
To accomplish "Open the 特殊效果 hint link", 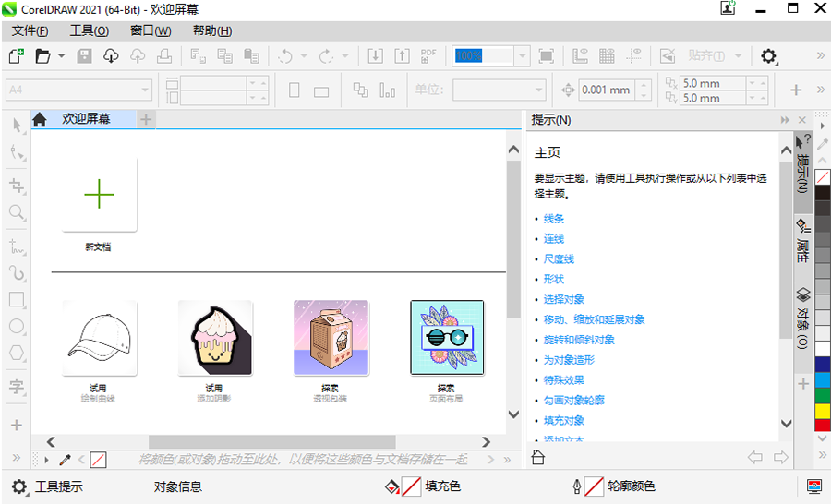I will 564,380.
